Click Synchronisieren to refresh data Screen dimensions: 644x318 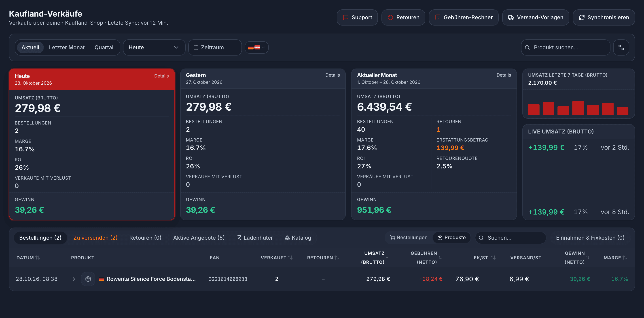tap(604, 17)
